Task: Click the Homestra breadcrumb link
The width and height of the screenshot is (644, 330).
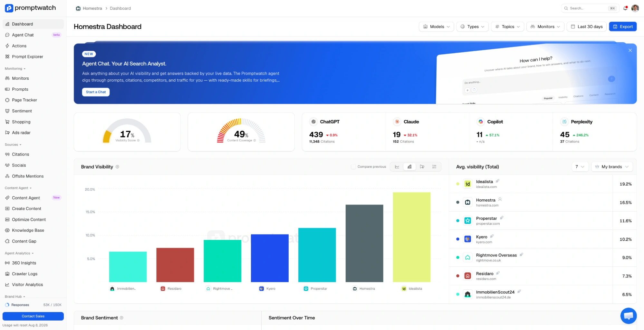Action: pos(92,8)
